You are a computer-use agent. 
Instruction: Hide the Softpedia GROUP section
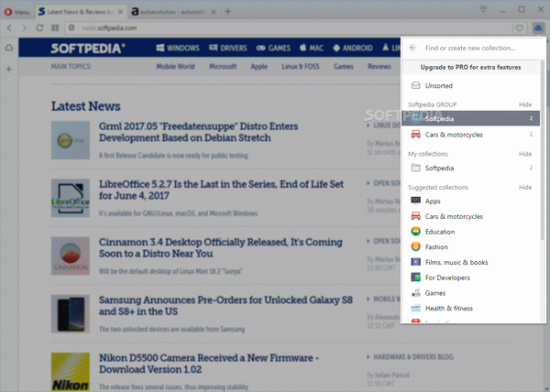525,104
